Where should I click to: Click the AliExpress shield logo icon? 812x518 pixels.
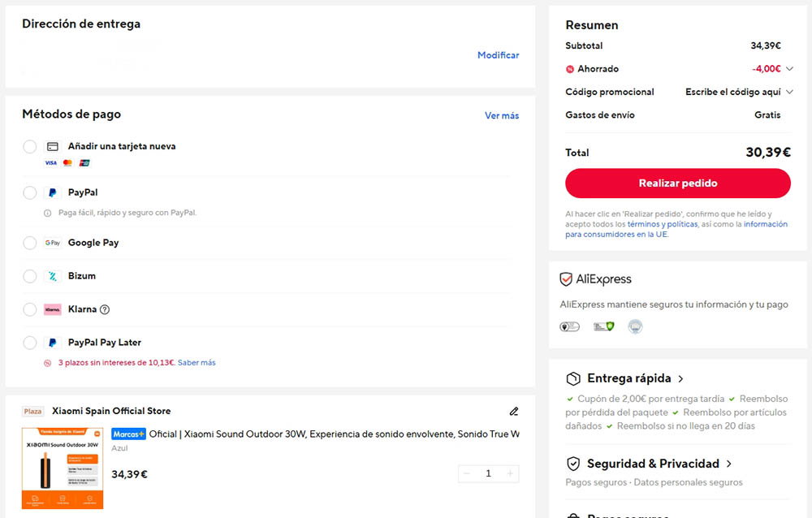(x=566, y=279)
